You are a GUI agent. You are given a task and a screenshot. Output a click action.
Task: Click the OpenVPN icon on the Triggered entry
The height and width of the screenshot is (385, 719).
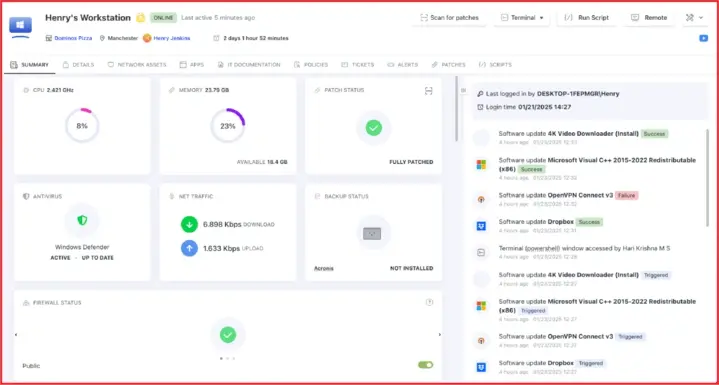(481, 341)
